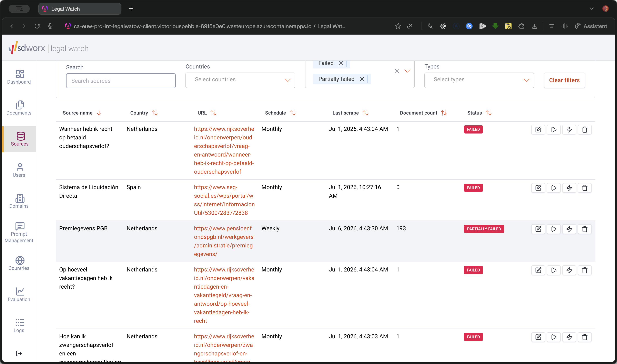Run scrape for Sistema de Liquidación Directa

tap(553, 188)
